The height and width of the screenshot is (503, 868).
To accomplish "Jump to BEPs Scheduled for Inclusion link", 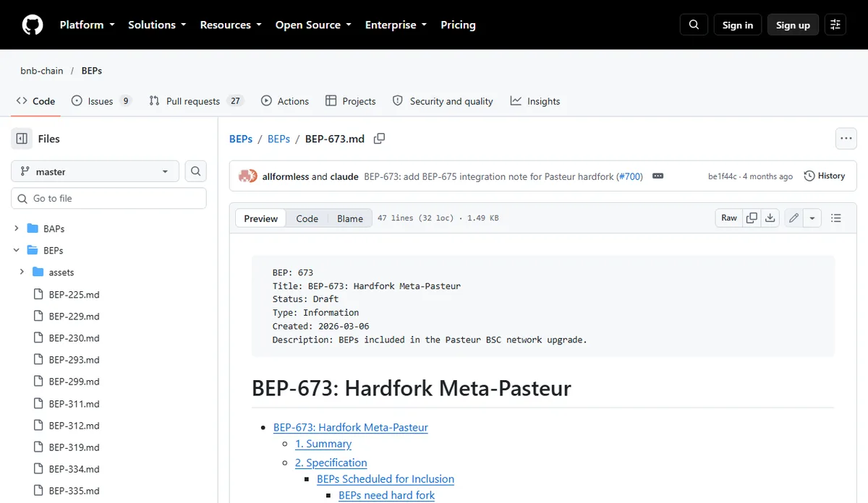I will pos(386,478).
